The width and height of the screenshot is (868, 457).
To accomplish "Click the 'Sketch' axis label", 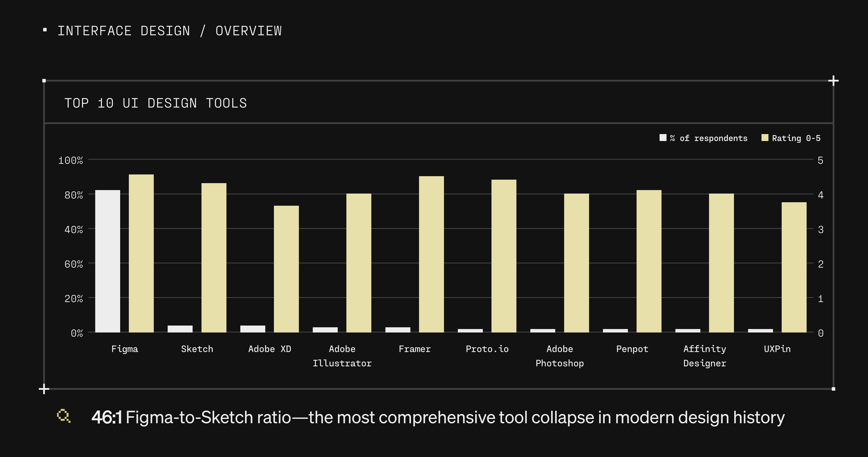I will click(x=197, y=349).
